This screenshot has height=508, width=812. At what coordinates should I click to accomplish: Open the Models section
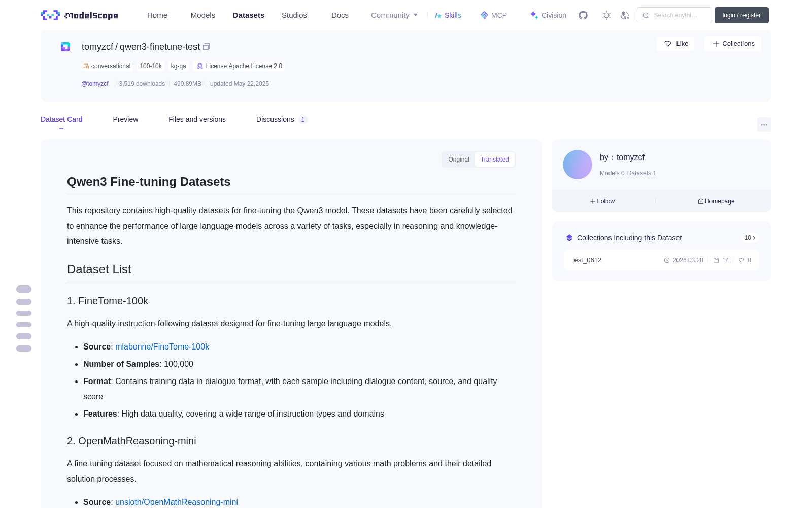[203, 15]
